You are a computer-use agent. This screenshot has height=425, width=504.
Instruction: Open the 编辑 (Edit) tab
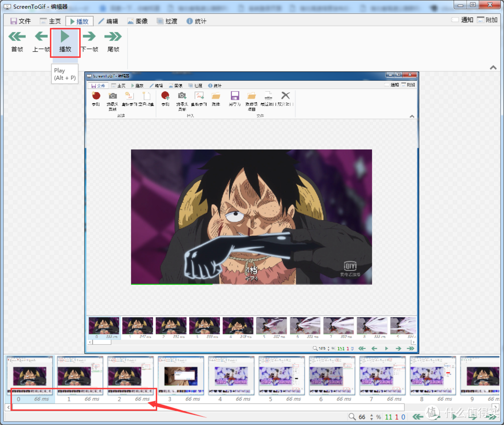(108, 21)
